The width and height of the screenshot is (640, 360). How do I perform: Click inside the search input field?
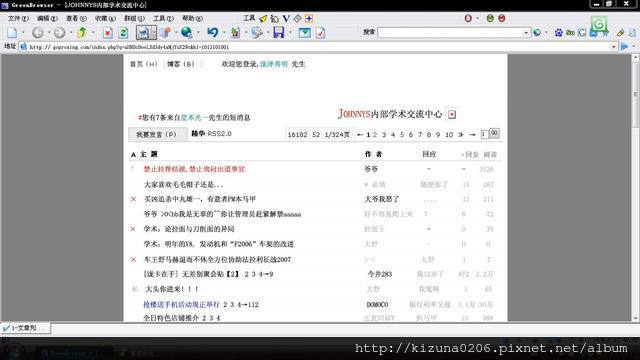[450, 33]
